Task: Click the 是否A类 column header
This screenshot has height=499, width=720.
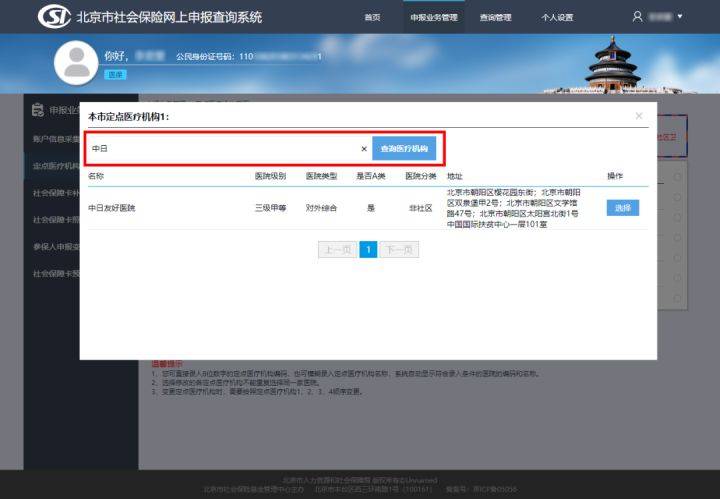Action: pyautogui.click(x=371, y=176)
